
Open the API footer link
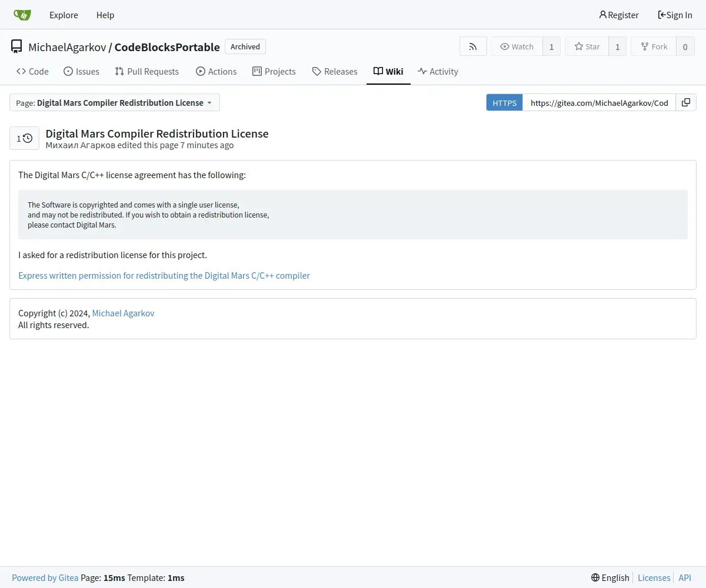tap(685, 577)
